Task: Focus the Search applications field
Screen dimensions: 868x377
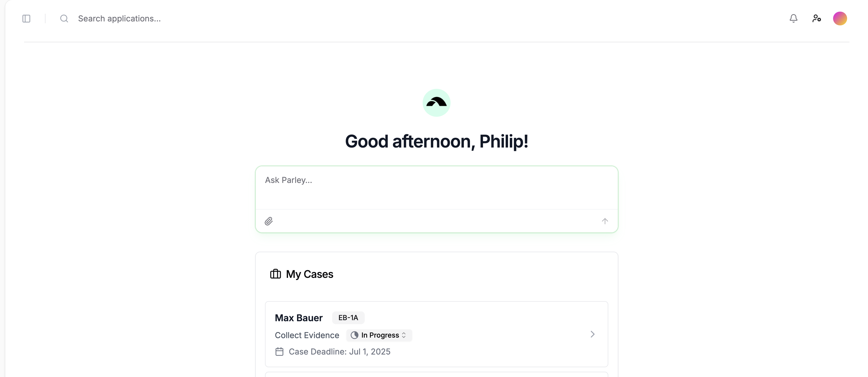Action: [119, 19]
